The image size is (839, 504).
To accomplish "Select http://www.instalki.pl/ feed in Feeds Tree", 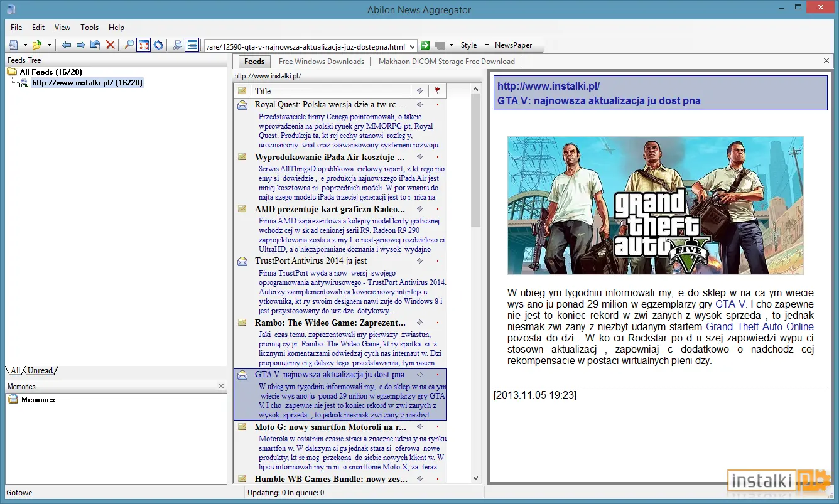I will pos(87,83).
